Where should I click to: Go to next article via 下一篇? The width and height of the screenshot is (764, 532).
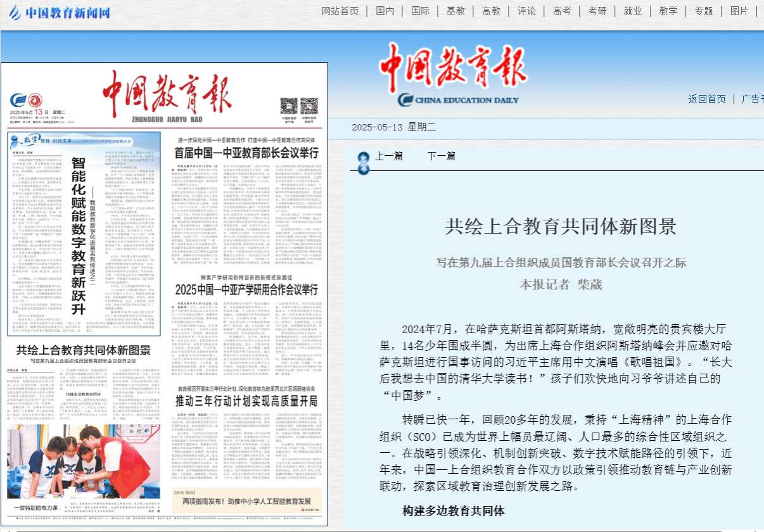coord(441,156)
